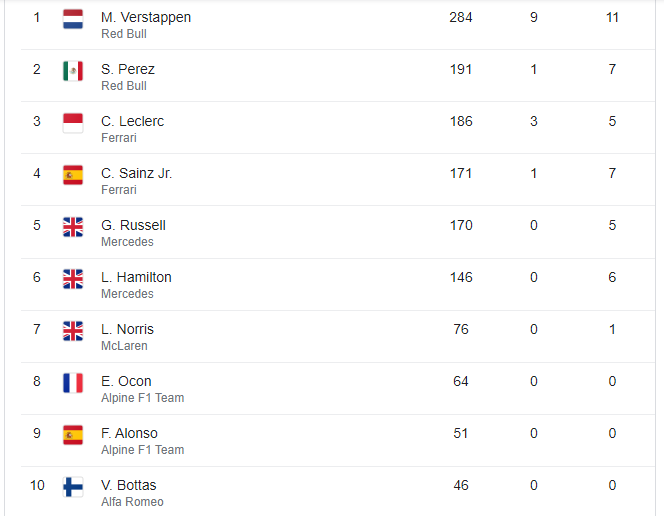Image resolution: width=664 pixels, height=516 pixels.
Task: Select the L. Hamilton name
Action: click(x=136, y=277)
